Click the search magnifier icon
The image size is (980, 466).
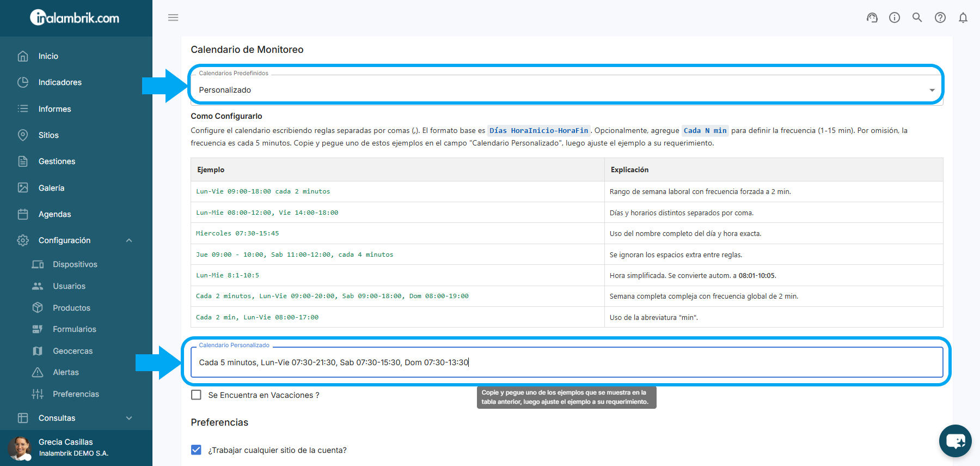(x=917, y=17)
